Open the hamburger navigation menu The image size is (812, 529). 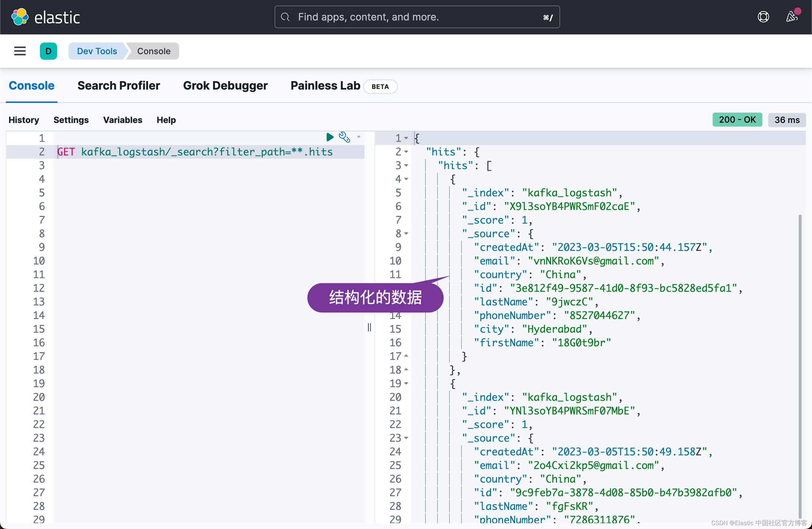click(x=20, y=51)
